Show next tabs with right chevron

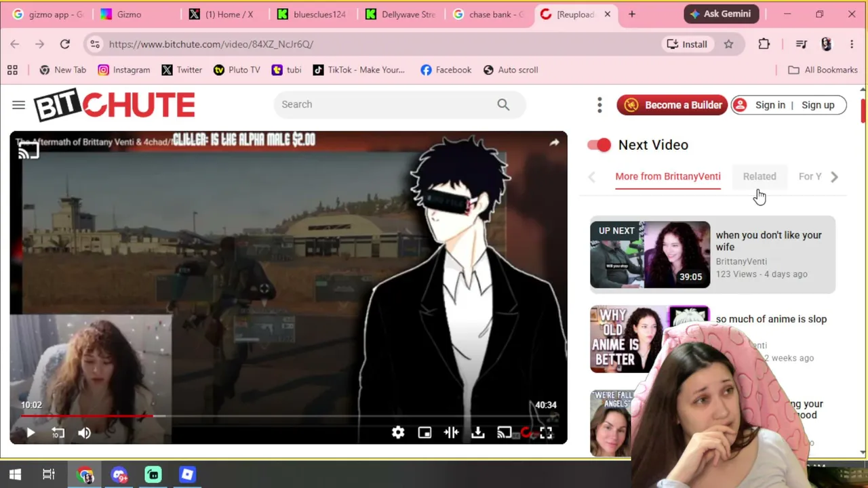(x=835, y=177)
